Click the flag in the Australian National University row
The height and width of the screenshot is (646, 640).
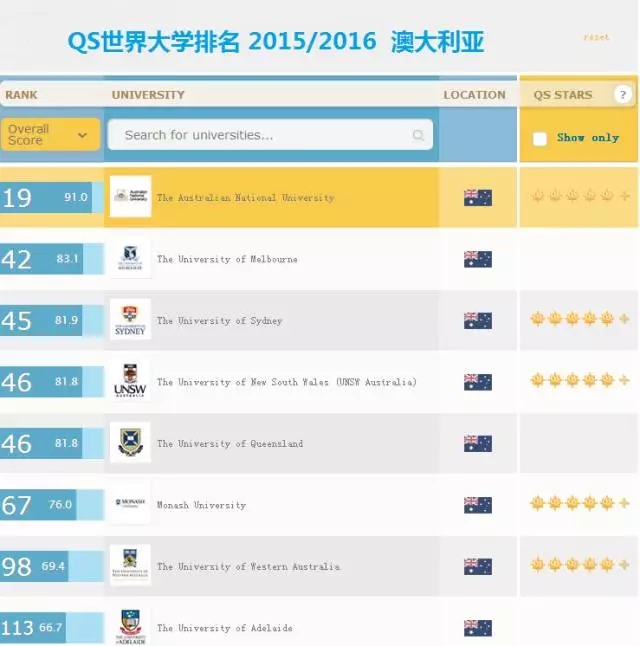click(478, 198)
